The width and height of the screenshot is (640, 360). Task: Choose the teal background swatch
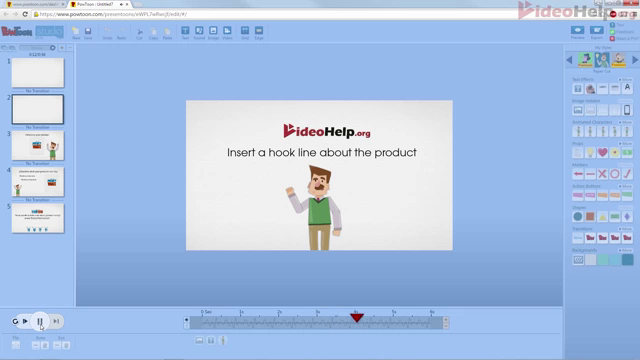[x=602, y=260]
